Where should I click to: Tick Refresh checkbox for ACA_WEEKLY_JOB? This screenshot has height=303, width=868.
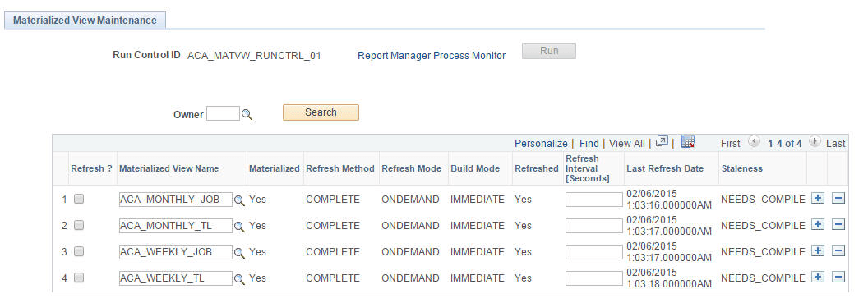79,251
